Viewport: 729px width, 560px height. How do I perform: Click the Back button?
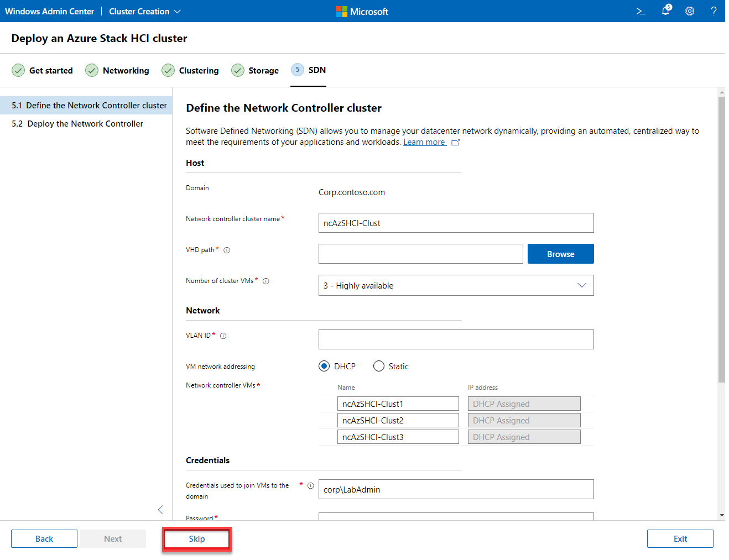click(44, 539)
